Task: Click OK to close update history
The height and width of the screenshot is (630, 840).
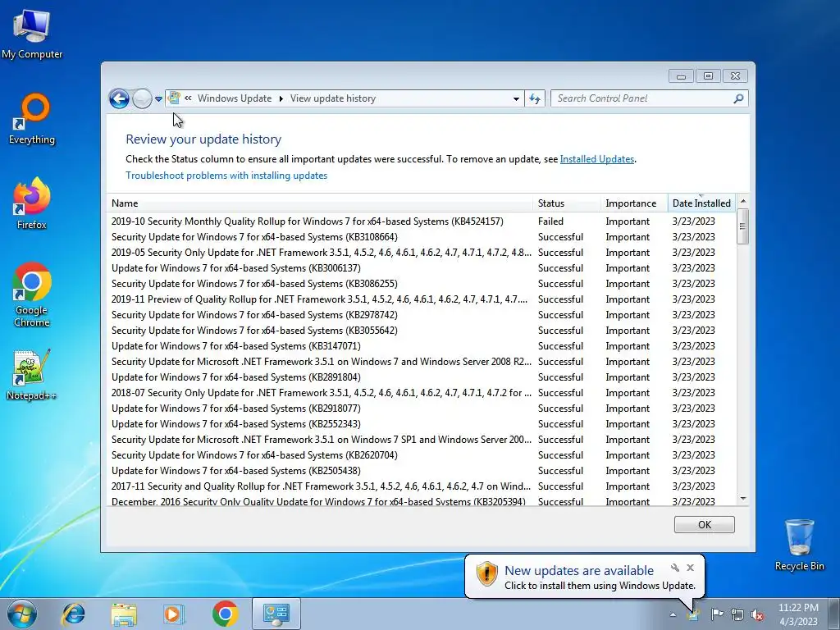Action: [x=705, y=525]
